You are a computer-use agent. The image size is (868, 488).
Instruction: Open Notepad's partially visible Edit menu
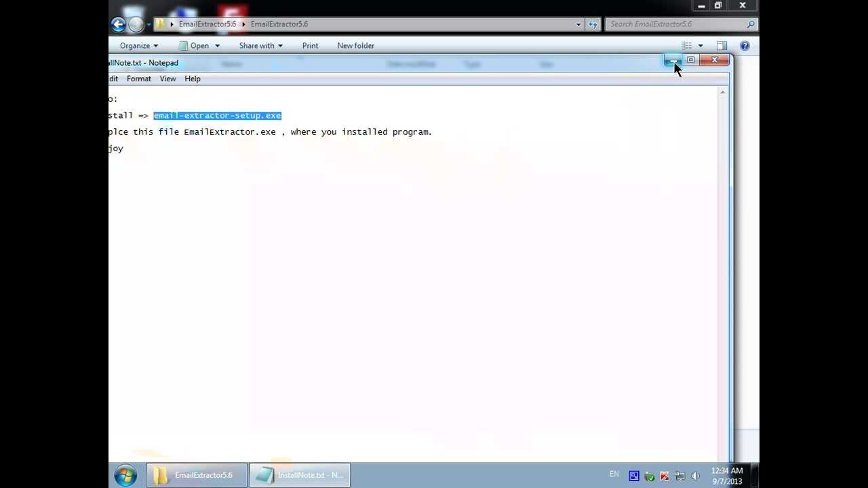[x=113, y=79]
